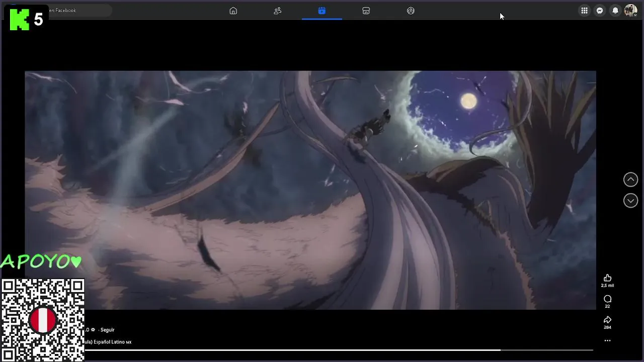Open the video comments

pyautogui.click(x=607, y=299)
